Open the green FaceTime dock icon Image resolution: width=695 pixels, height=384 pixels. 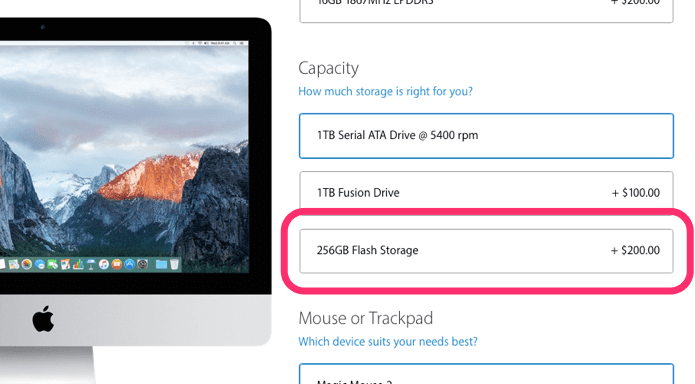[52, 264]
